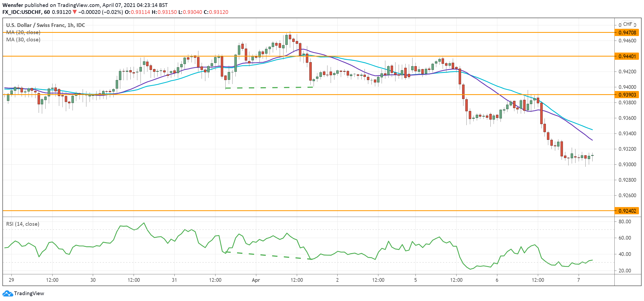Click the 0.94401 orange price label
The height and width of the screenshot is (301, 644).
tap(627, 56)
